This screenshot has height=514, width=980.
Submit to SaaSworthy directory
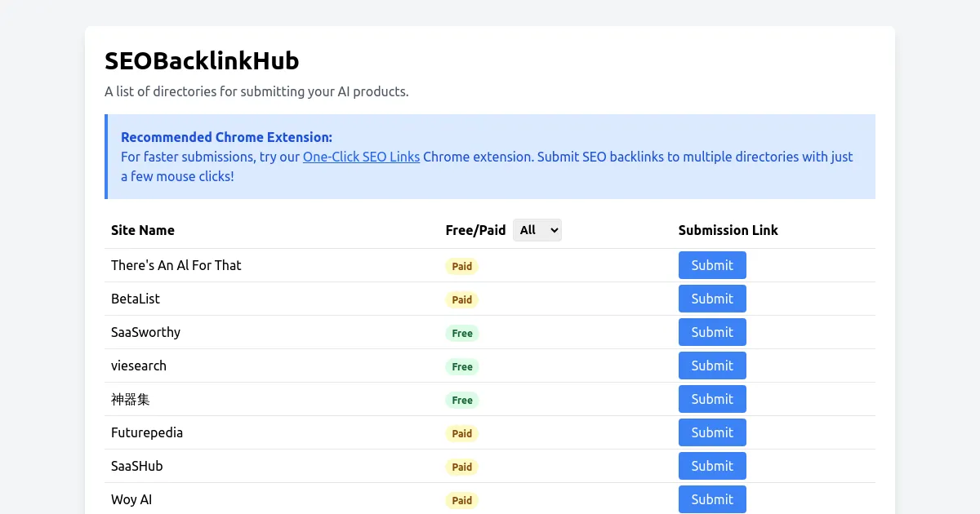click(x=711, y=332)
